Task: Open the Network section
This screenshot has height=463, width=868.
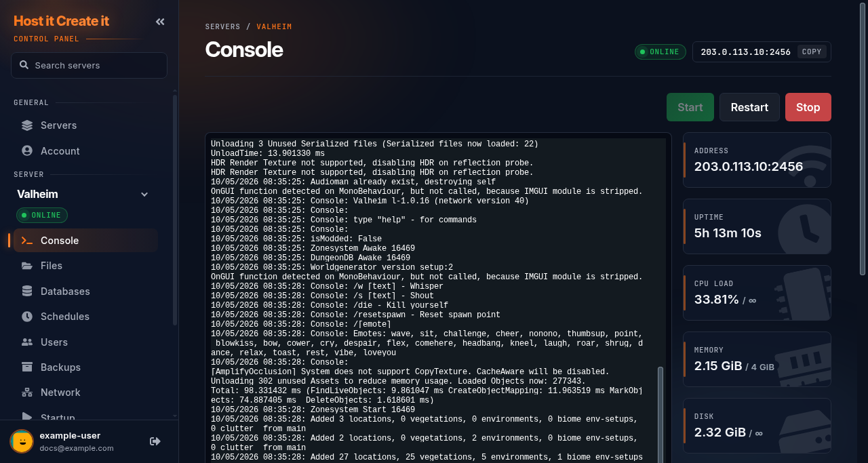Action: [x=85, y=392]
